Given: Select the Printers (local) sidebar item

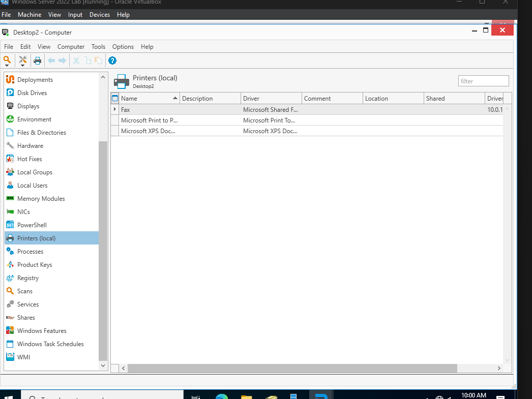Looking at the screenshot, I should click(x=51, y=238).
